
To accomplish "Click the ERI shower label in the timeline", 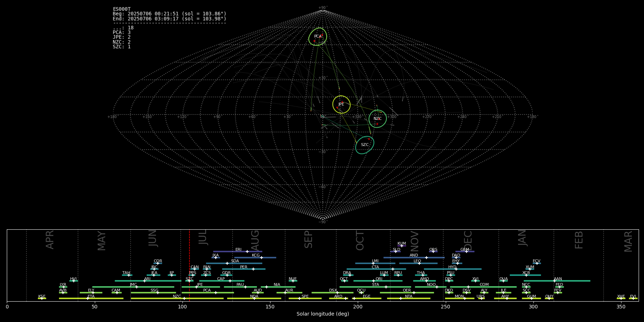I will click(238, 249).
